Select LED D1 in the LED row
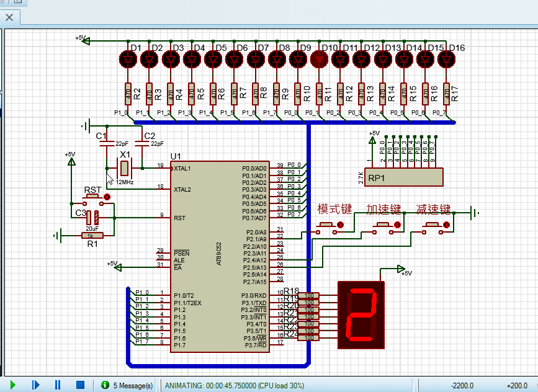538x392 pixels. click(128, 60)
